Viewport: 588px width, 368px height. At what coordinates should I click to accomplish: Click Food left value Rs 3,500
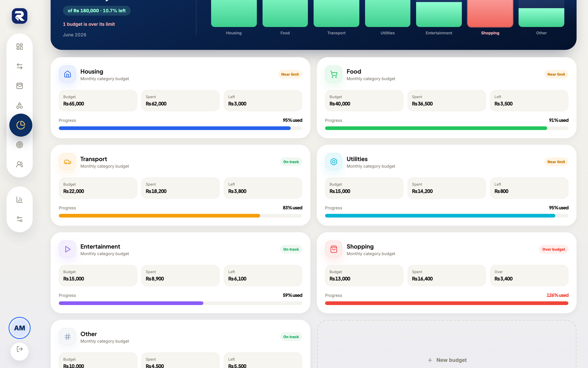[503, 104]
